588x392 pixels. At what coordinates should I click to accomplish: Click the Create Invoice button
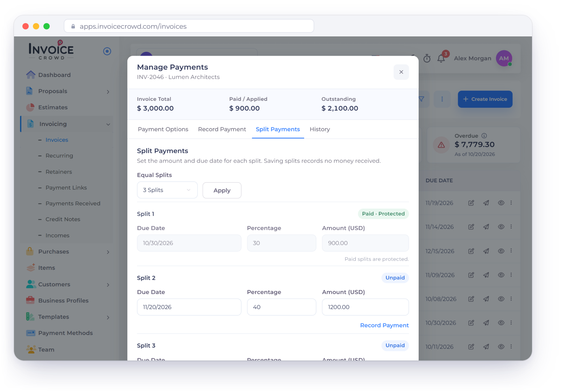[485, 99]
